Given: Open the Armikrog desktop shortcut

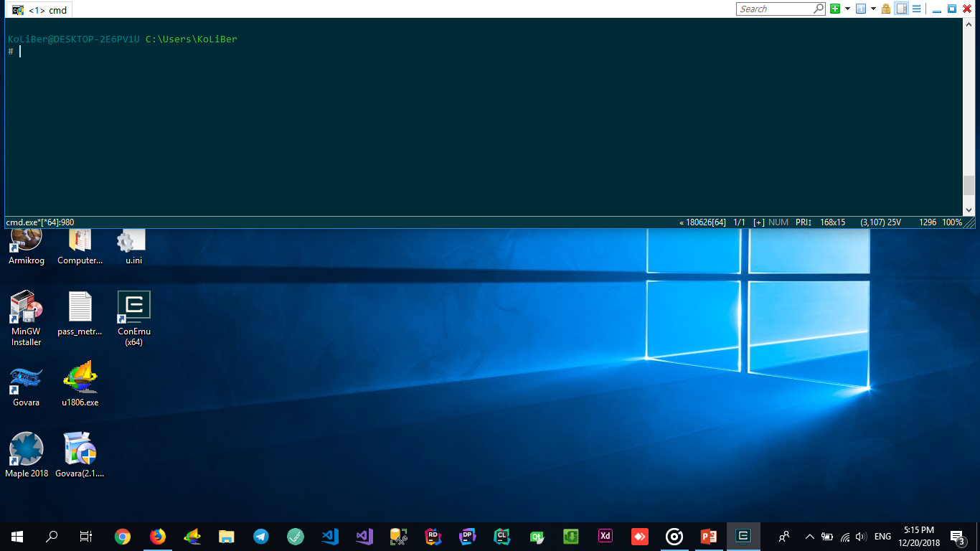Looking at the screenshot, I should pos(27,245).
